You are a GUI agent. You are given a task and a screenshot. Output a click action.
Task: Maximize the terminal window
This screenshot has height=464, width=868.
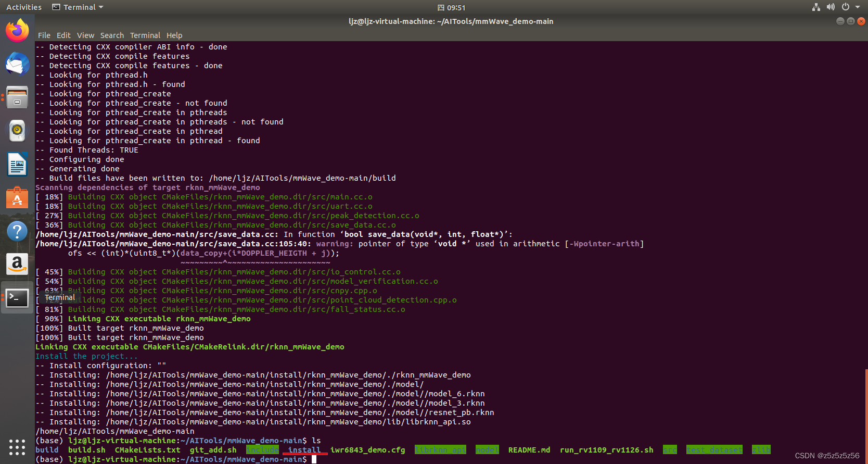tap(851, 21)
